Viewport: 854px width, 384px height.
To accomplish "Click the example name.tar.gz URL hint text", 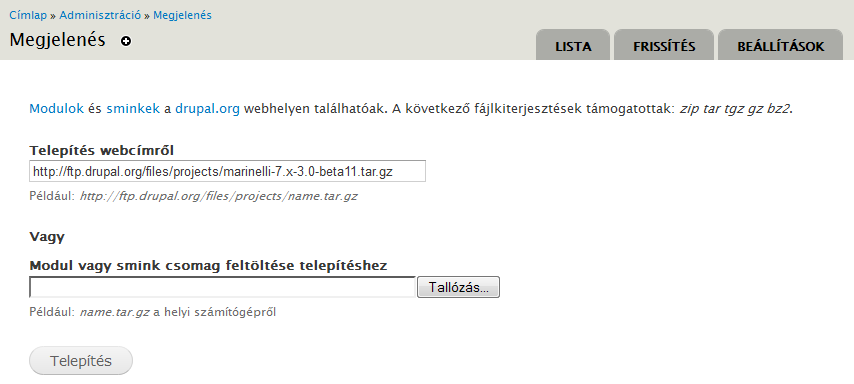I will click(219, 196).
